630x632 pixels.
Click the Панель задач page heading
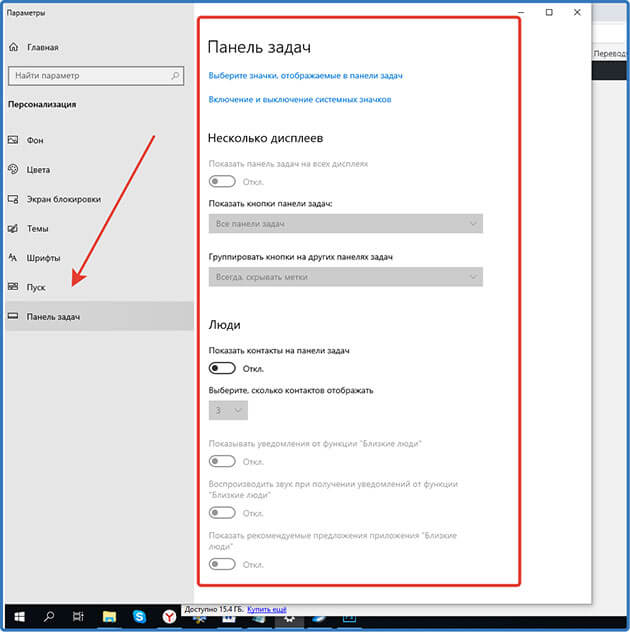coord(259,48)
